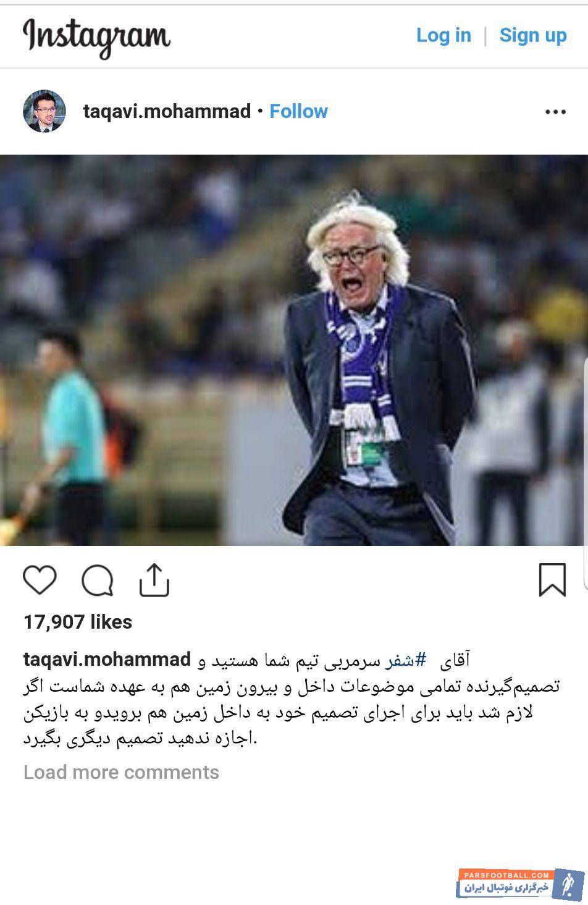The image size is (588, 905).
Task: Click the Log in link
Action: point(443,35)
